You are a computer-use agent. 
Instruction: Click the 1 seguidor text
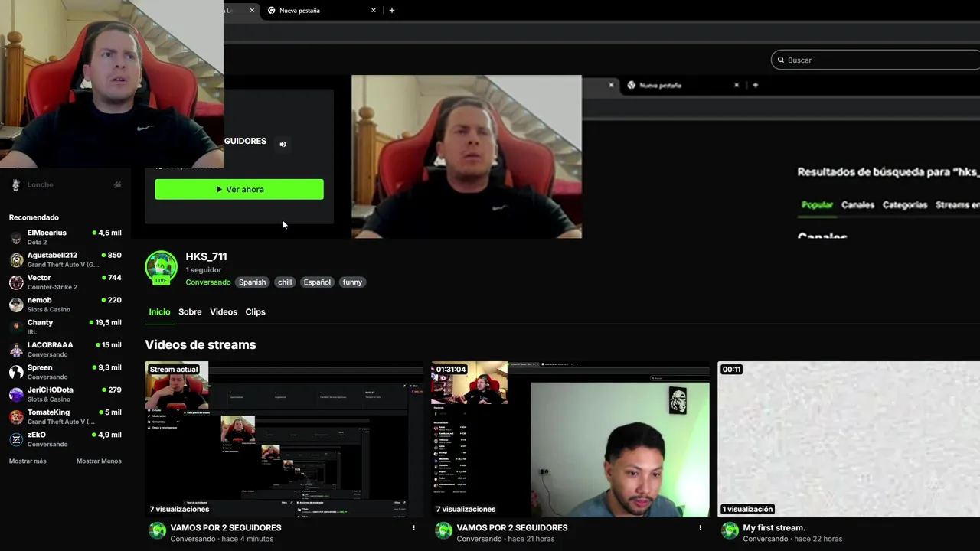(x=204, y=269)
